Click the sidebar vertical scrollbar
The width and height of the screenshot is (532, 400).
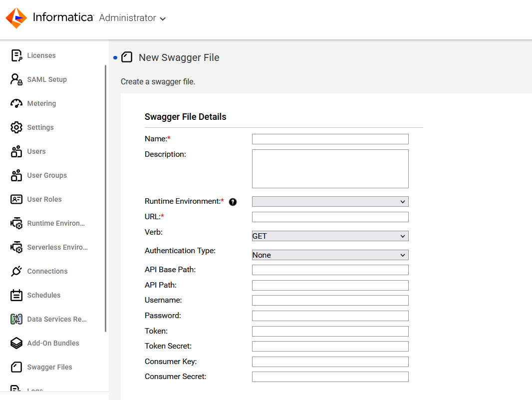[105, 198]
